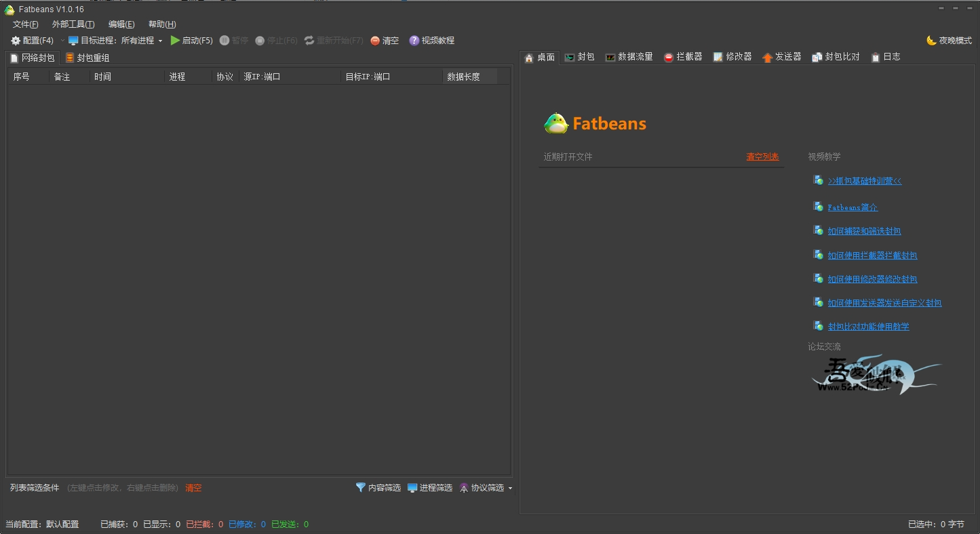Sort by 序号 column header
Viewport: 980px width, 534px height.
[28, 77]
